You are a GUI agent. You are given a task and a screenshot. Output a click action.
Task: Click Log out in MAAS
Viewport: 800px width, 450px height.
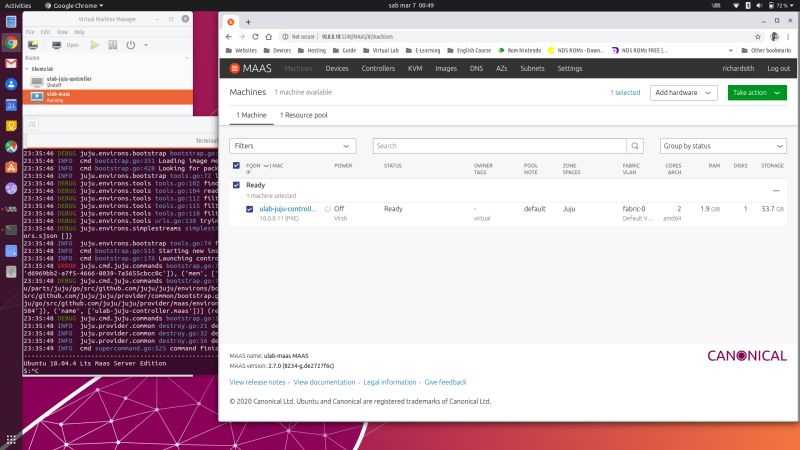779,68
